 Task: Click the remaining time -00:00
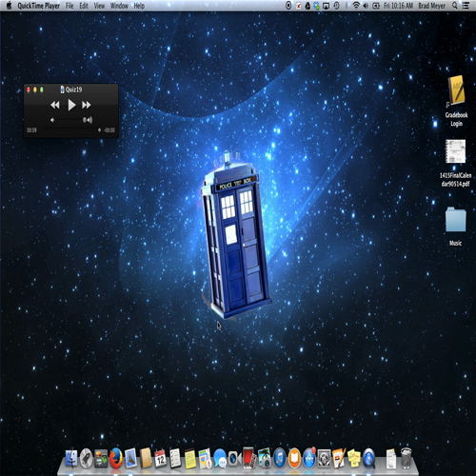click(x=109, y=130)
